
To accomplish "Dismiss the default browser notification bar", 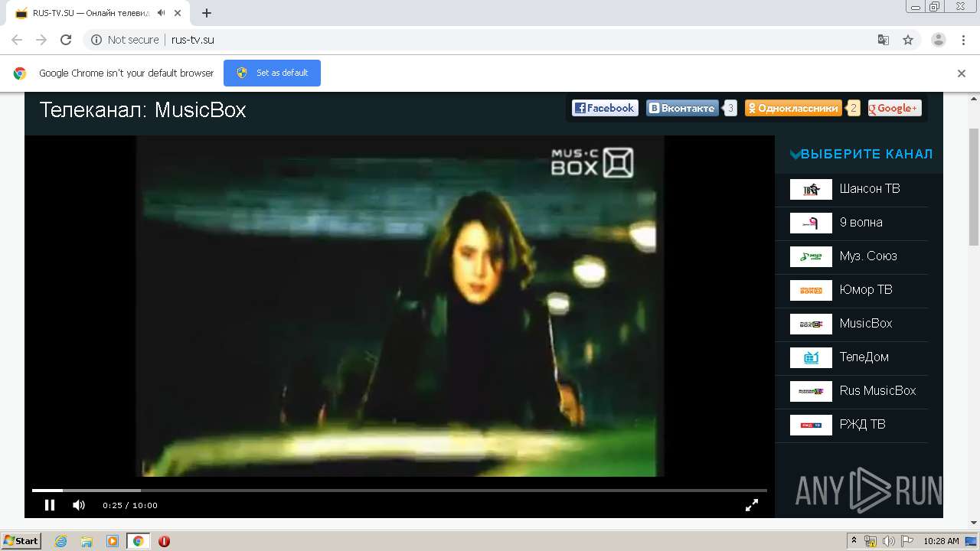I will point(962,73).
